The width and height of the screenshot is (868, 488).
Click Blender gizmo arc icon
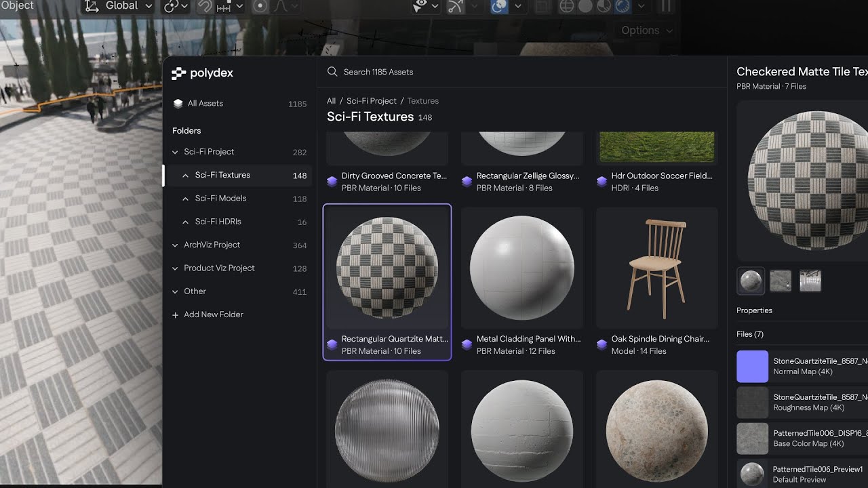tap(456, 6)
